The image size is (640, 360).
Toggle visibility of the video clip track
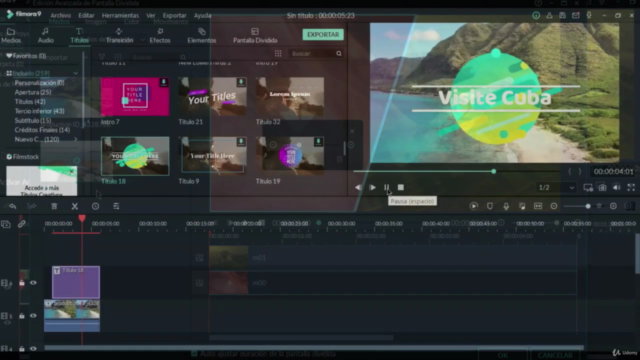[33, 316]
